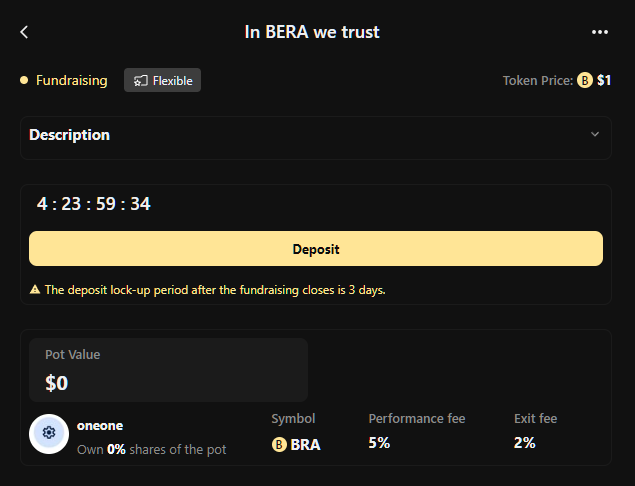
Task: Click the countdown timer display
Action: [x=94, y=204]
